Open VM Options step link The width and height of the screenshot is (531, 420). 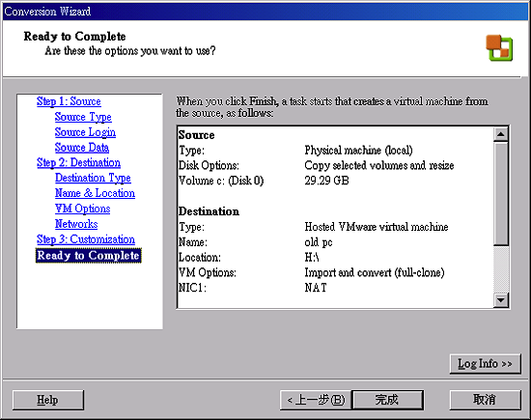82,209
